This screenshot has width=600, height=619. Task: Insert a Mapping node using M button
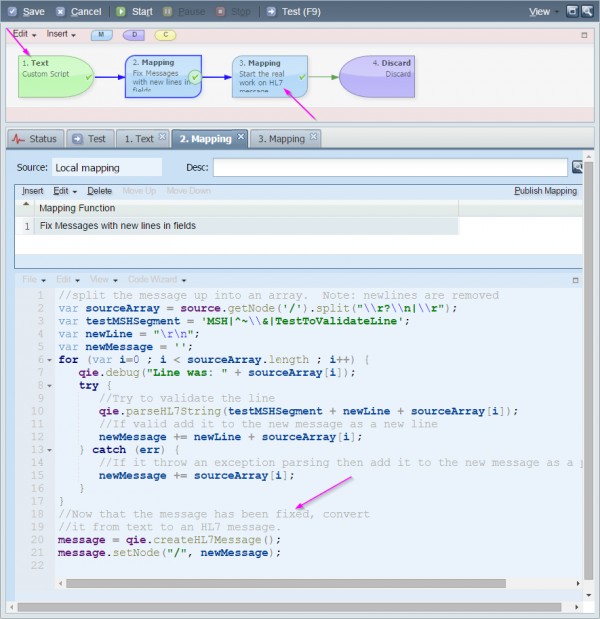[101, 35]
